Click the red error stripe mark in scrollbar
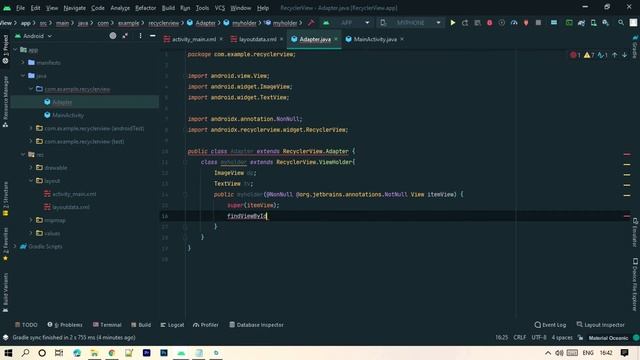Viewport: 640px width, 360px height. pyautogui.click(x=627, y=154)
